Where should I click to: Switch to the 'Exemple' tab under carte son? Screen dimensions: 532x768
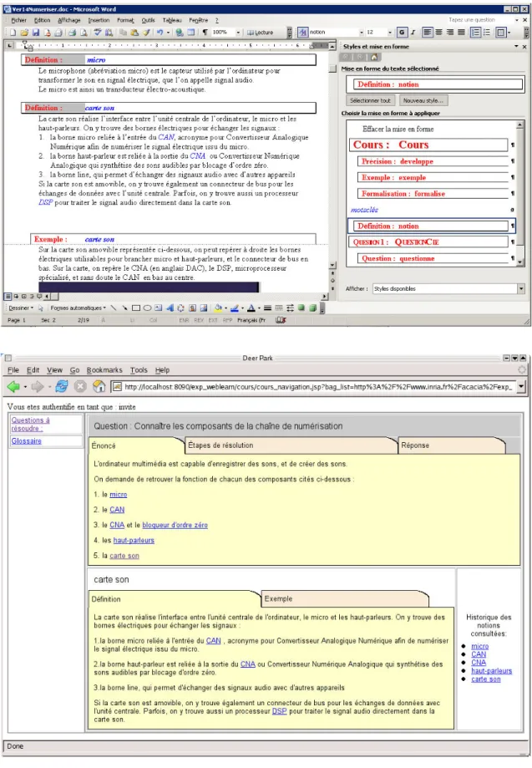click(345, 598)
